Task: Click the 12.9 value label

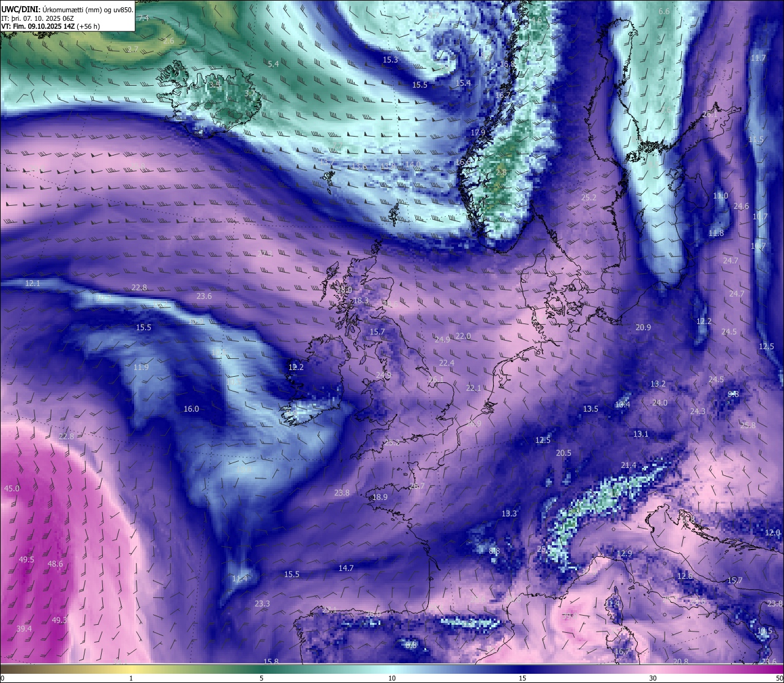Action: 624,553
